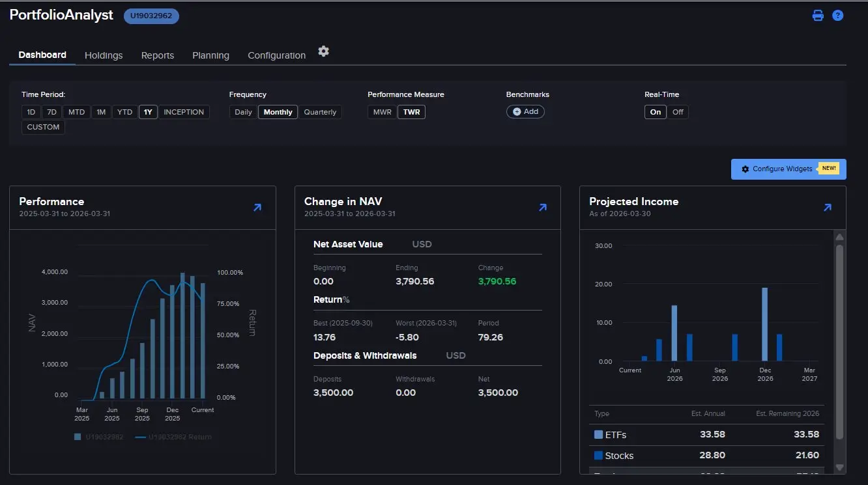
Task: Click the gear icon in Configure Widgets
Action: coord(745,169)
